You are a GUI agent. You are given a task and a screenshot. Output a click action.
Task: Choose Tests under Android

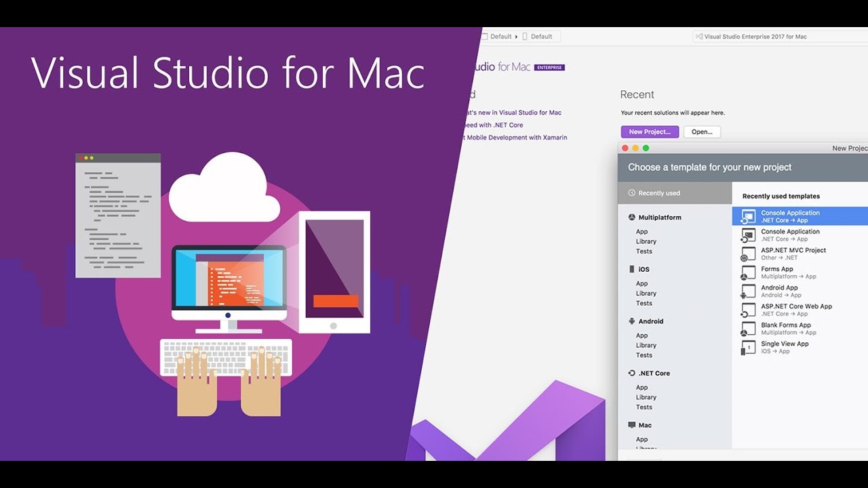point(644,355)
